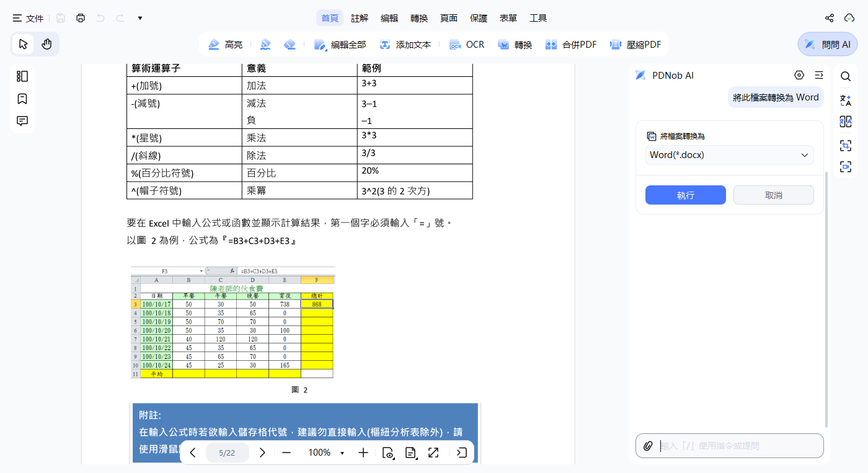This screenshot has height=473, width=868.
Task: Switch to the 註解 tab
Action: point(360,18)
